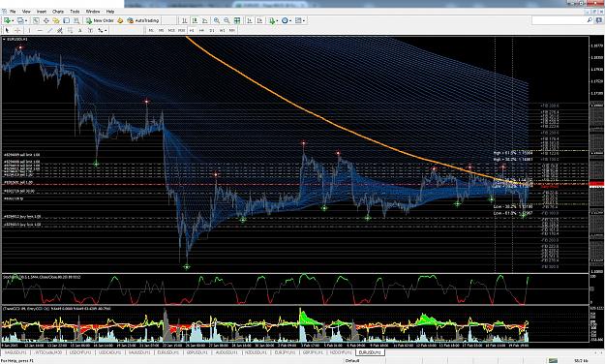Viewport: 605px width, 364px height.
Task: Draw a vertical line on chart
Action: pyautogui.click(x=29, y=30)
